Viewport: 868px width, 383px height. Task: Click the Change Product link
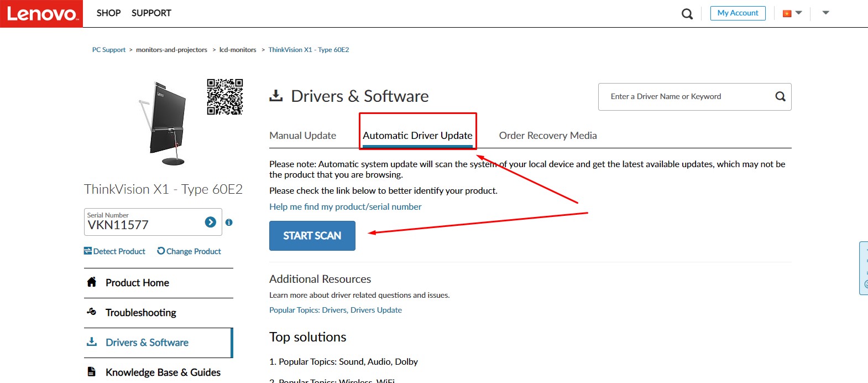click(189, 251)
